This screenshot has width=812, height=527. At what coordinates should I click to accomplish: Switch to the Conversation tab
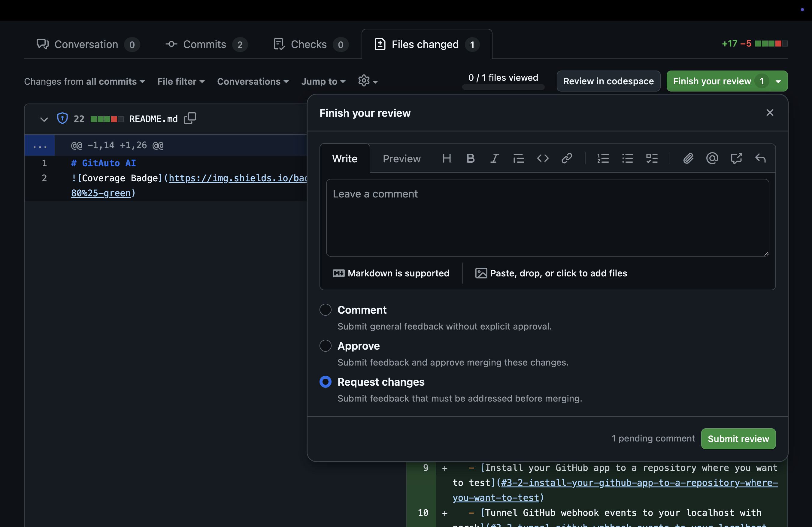coord(85,43)
